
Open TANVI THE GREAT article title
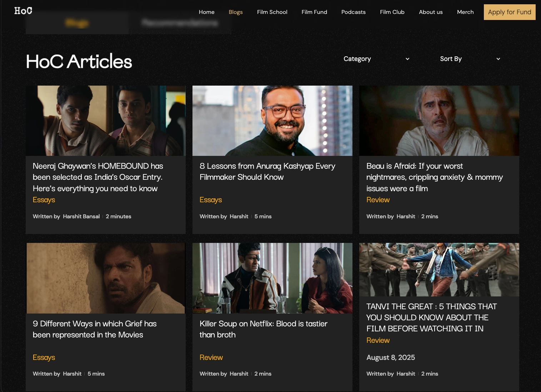[431, 317]
